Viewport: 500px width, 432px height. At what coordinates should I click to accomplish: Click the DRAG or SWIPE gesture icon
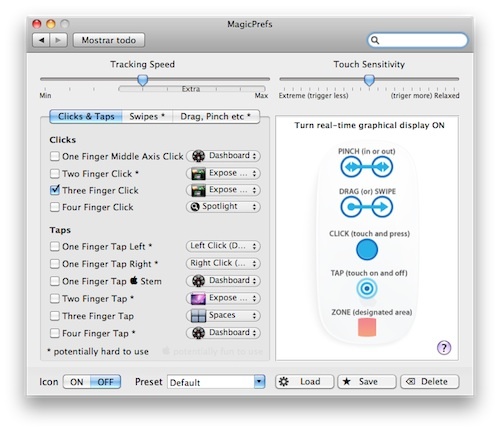(x=367, y=207)
